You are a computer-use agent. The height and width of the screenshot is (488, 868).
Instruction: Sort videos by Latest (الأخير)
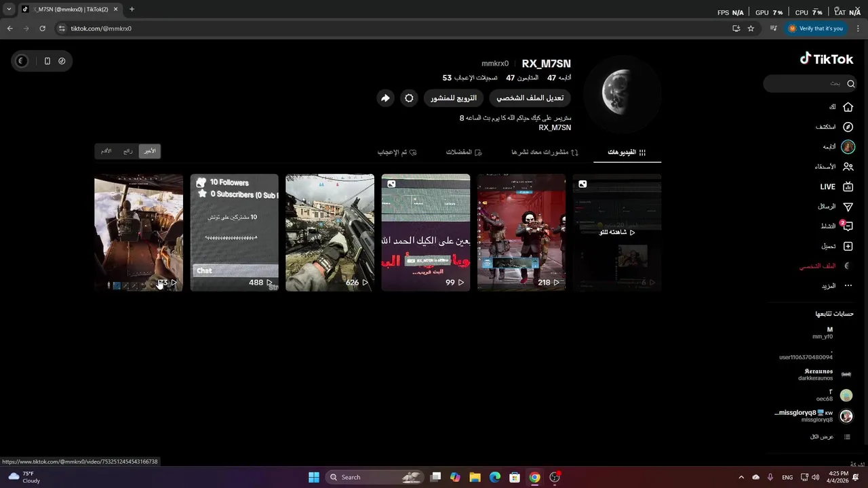click(x=149, y=151)
